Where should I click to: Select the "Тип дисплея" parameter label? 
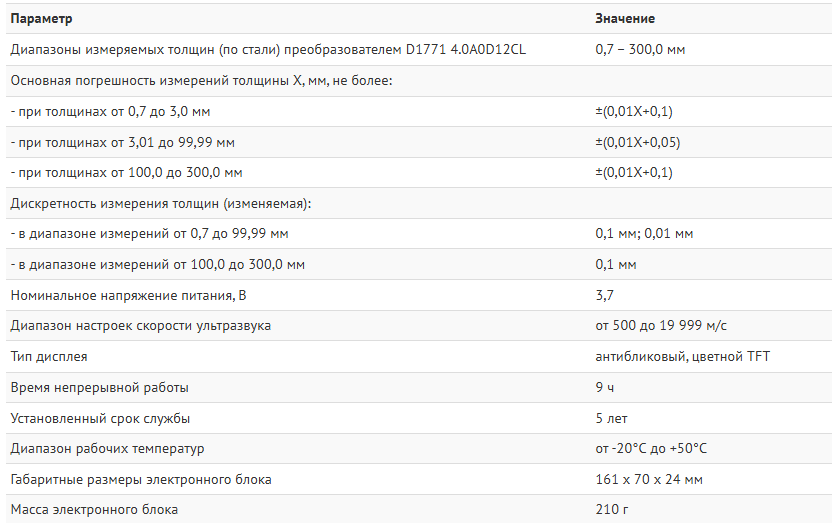pyautogui.click(x=49, y=357)
